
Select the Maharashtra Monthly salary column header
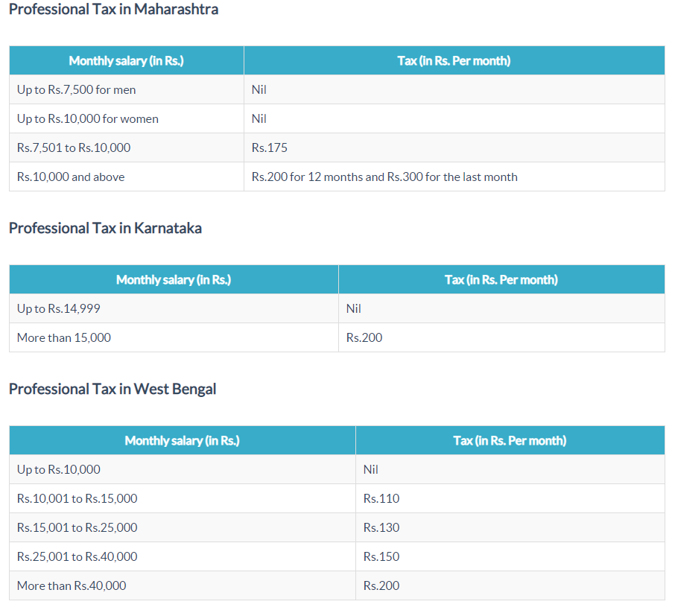pos(125,60)
